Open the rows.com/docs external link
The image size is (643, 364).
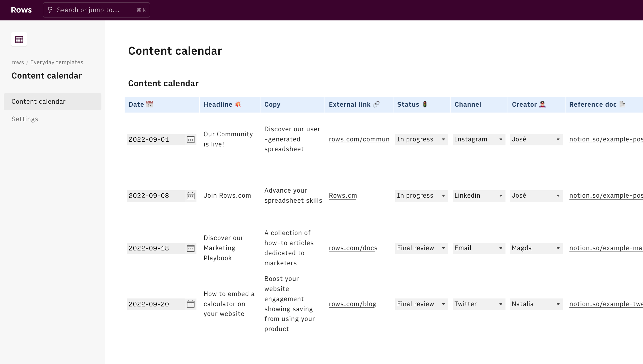point(353,248)
